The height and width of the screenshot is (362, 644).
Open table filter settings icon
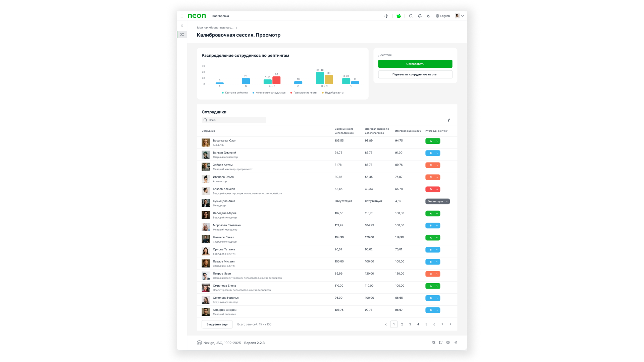pos(449,120)
